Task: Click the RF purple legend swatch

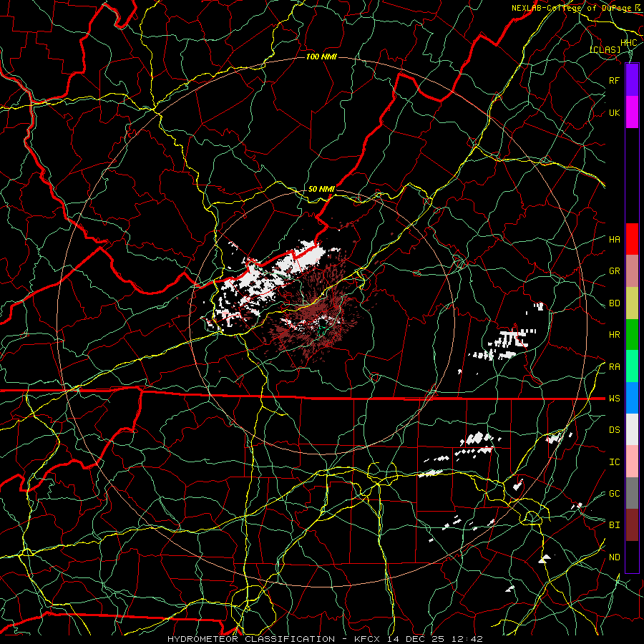Action: pos(632,80)
